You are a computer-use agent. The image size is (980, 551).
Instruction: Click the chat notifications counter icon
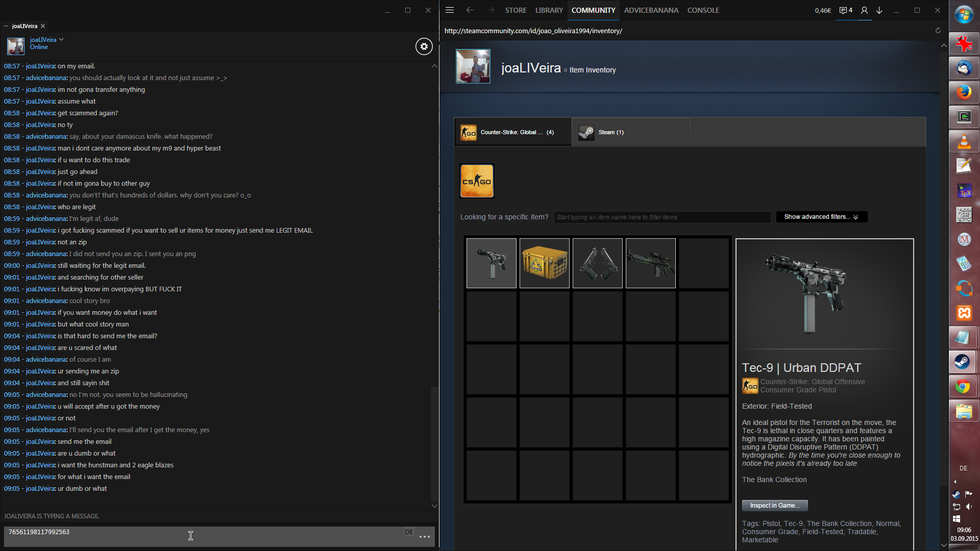(846, 10)
